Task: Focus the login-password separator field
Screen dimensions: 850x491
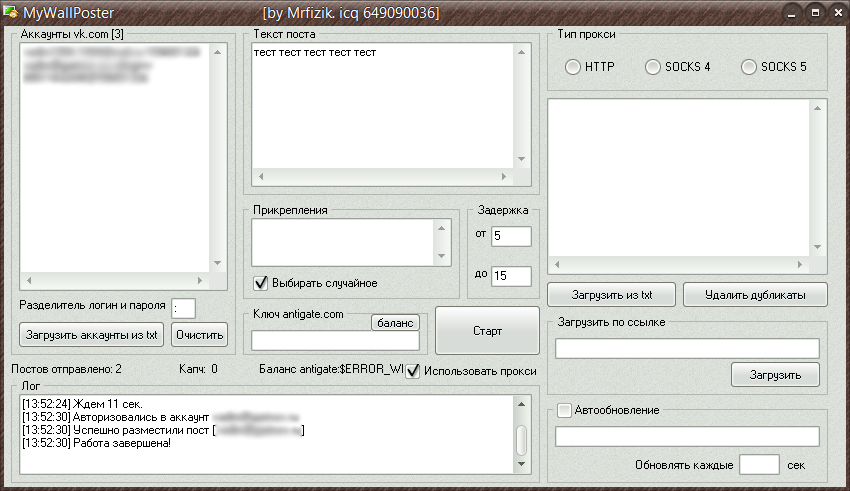Action: coord(183,309)
